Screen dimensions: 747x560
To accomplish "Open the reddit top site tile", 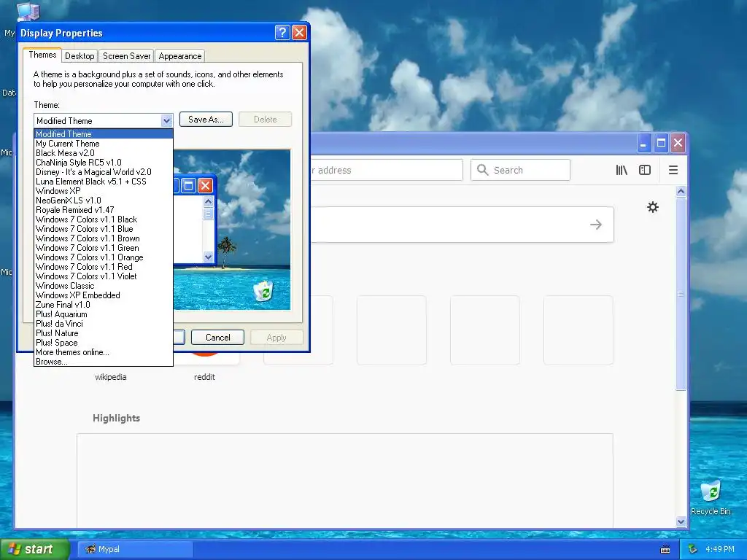I will click(204, 377).
